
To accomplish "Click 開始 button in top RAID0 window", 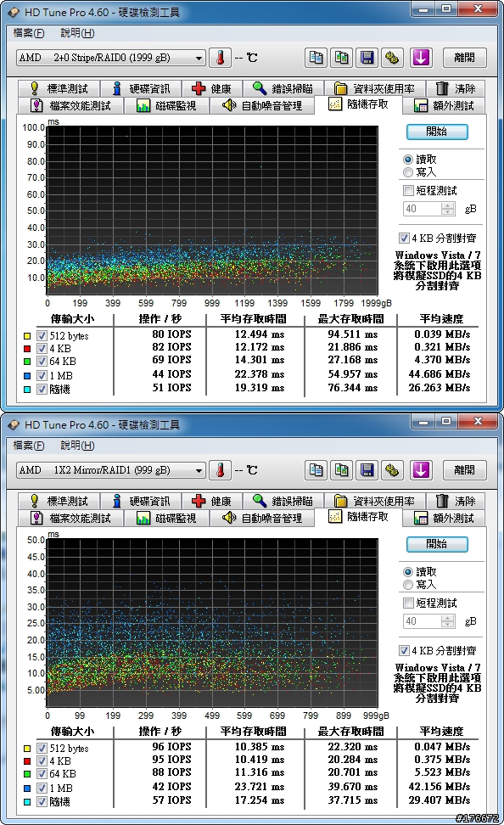I will [x=437, y=132].
